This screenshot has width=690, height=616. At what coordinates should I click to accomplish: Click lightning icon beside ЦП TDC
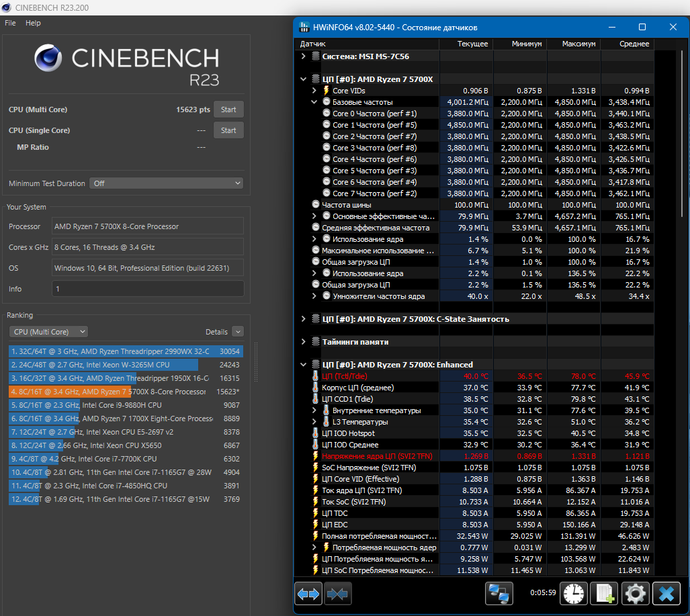(315, 513)
